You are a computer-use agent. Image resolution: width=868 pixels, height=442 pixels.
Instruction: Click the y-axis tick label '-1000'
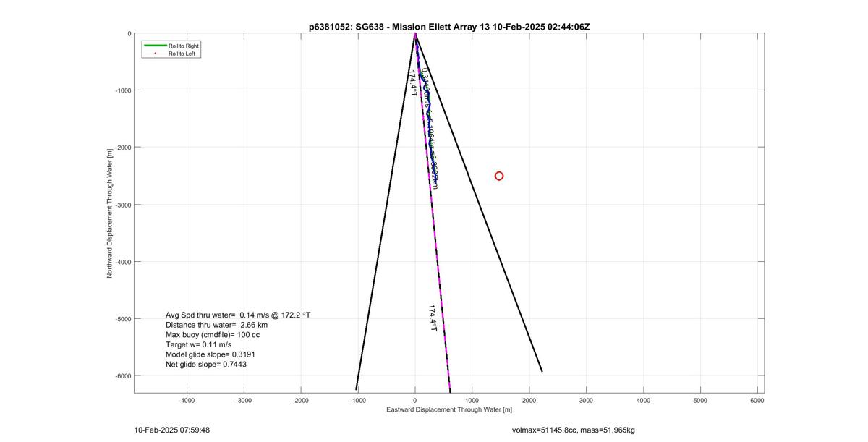[122, 90]
